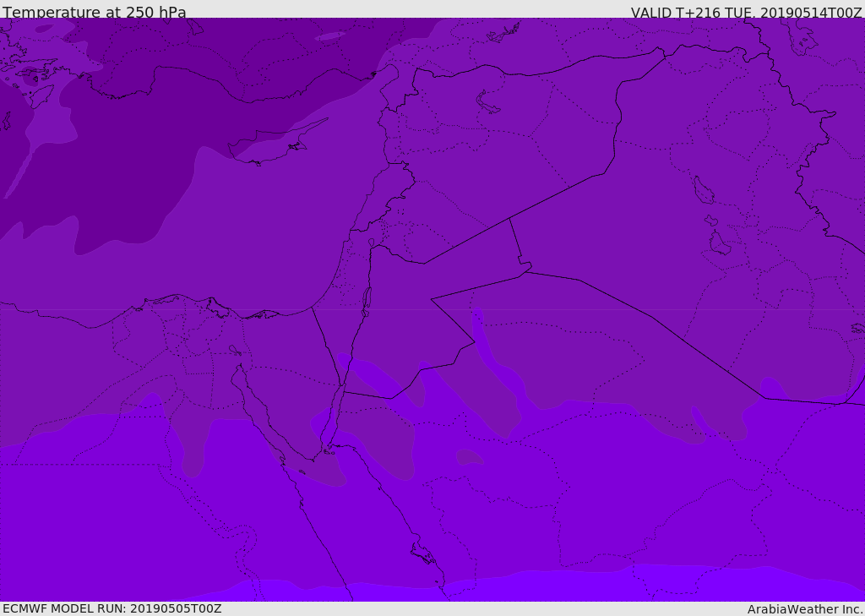Click the 'VALID T+216 TUE. 20190514T00Z' label
The image size is (865, 616).
tap(747, 12)
